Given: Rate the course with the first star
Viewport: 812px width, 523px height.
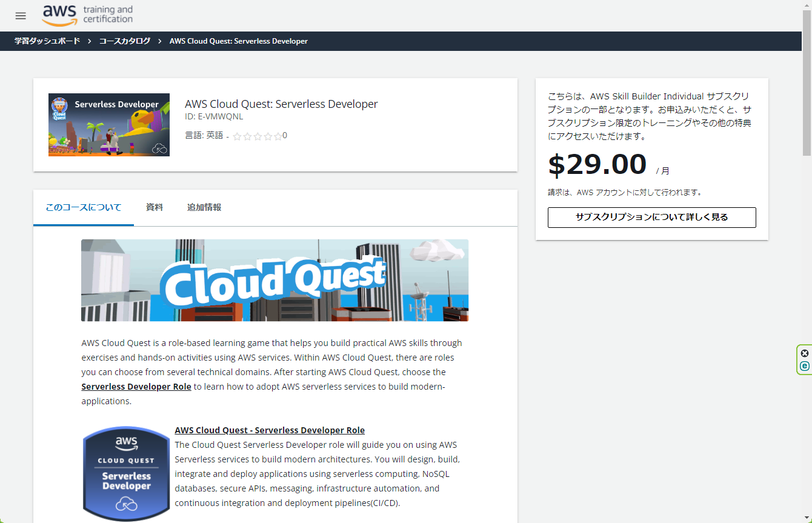Looking at the screenshot, I should [x=236, y=136].
